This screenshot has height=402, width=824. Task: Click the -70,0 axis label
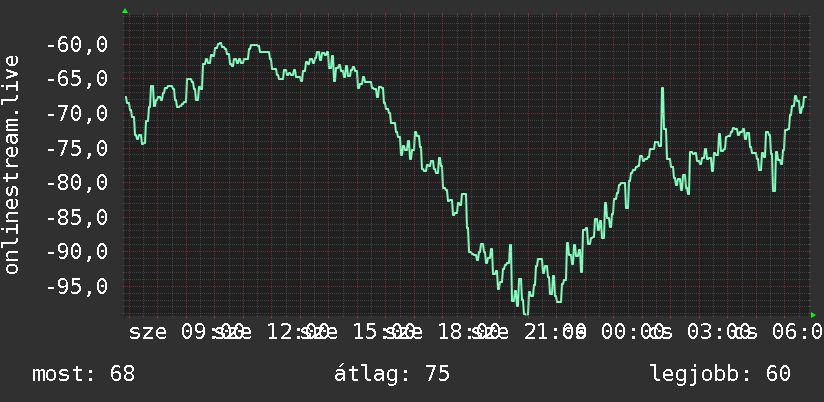pos(78,114)
